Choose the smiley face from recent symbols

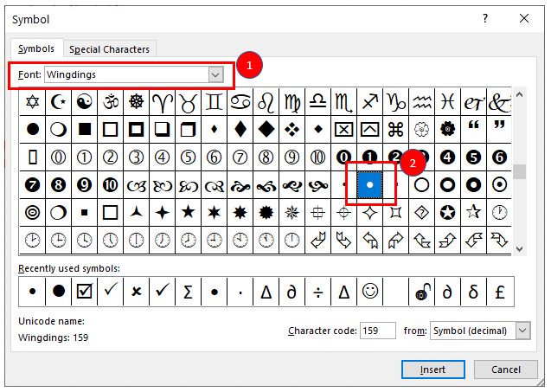coord(370,292)
